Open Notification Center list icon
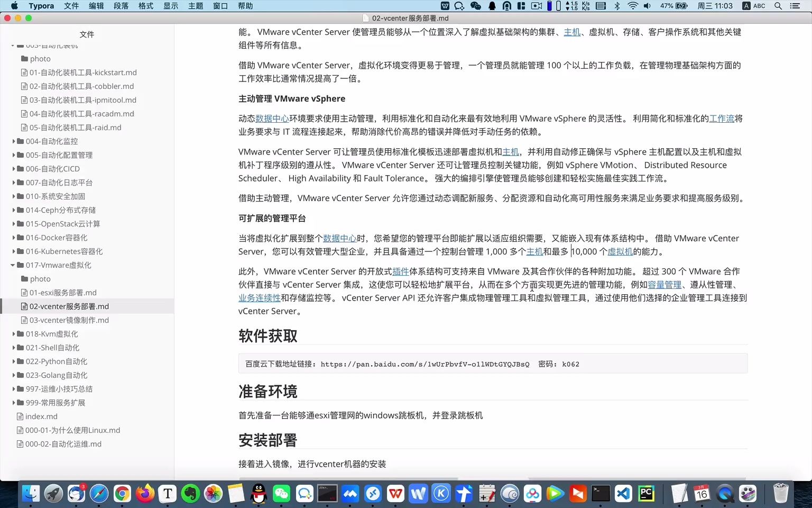 click(795, 6)
